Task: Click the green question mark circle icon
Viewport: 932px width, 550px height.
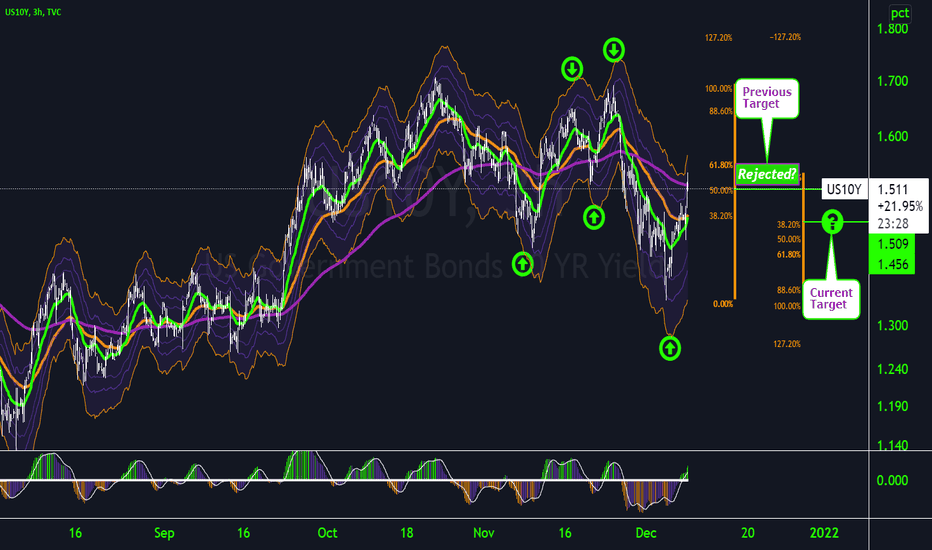Action: click(832, 222)
